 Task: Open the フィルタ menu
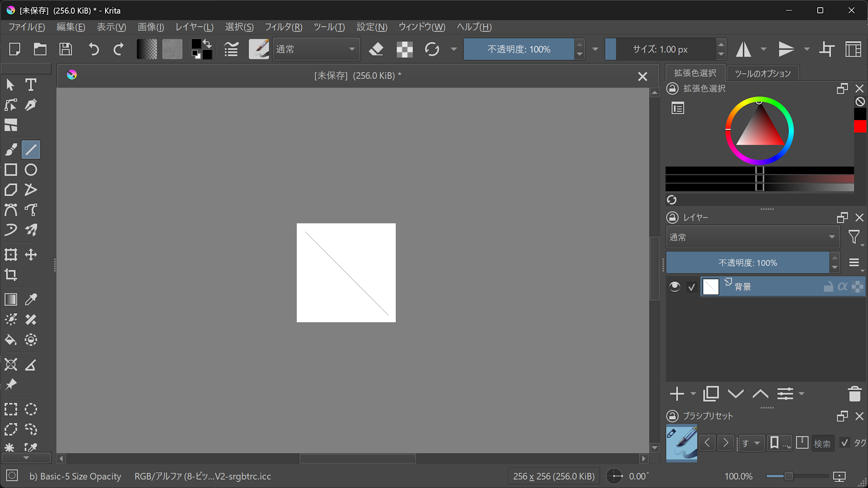coord(283,27)
